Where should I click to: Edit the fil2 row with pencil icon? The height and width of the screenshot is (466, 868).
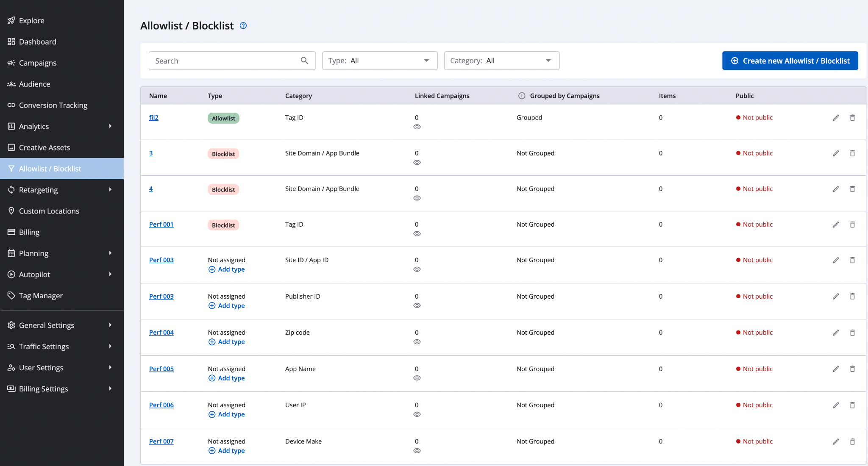tap(836, 118)
